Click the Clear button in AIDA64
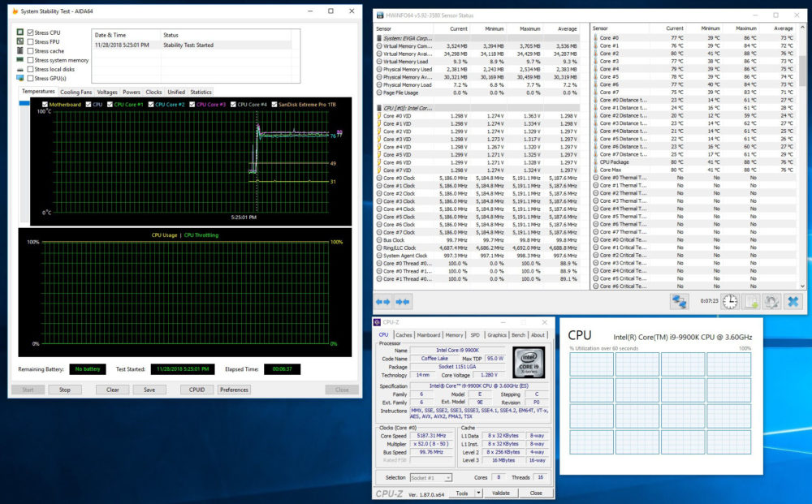The height and width of the screenshot is (504, 812). pyautogui.click(x=113, y=390)
